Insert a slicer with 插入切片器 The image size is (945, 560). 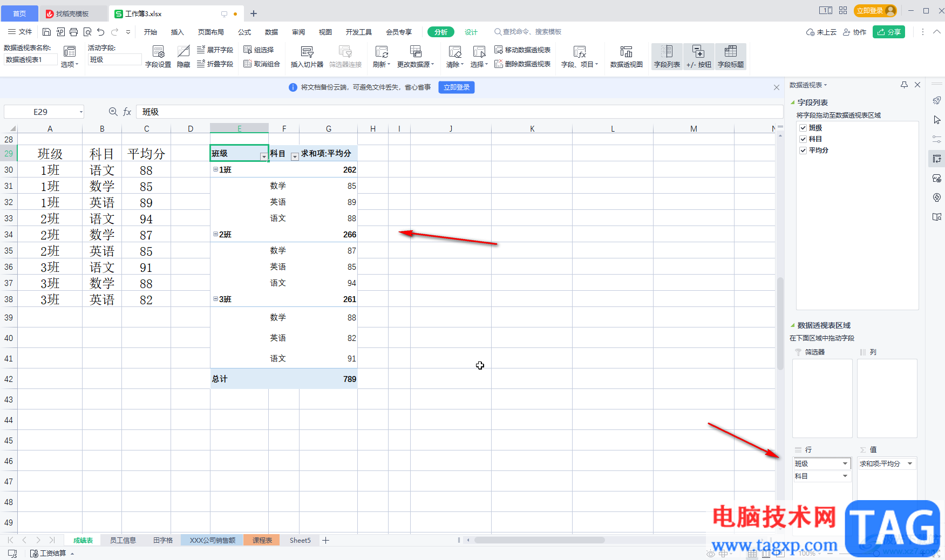coord(307,57)
